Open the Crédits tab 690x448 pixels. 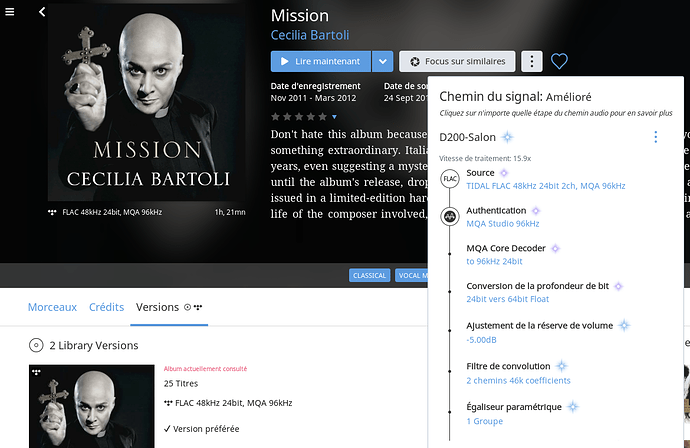tap(106, 307)
